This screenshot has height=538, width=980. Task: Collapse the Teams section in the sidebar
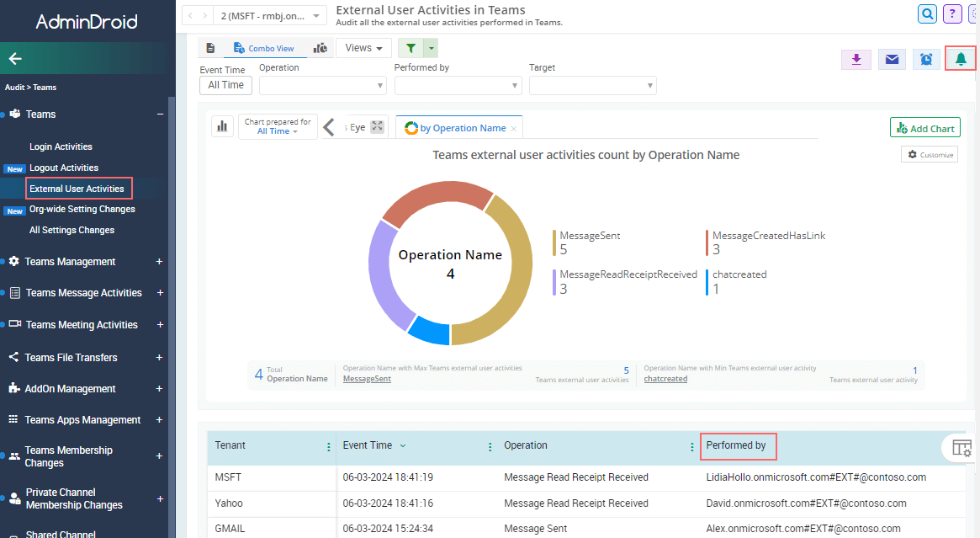coord(158,114)
